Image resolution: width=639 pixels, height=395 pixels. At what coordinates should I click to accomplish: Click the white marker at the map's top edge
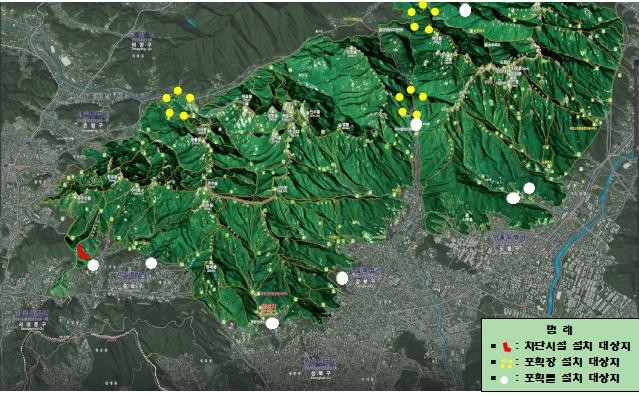[x=465, y=11]
